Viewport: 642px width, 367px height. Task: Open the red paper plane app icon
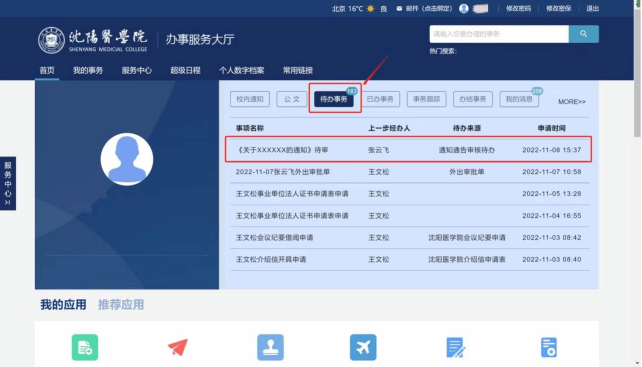coord(178,347)
